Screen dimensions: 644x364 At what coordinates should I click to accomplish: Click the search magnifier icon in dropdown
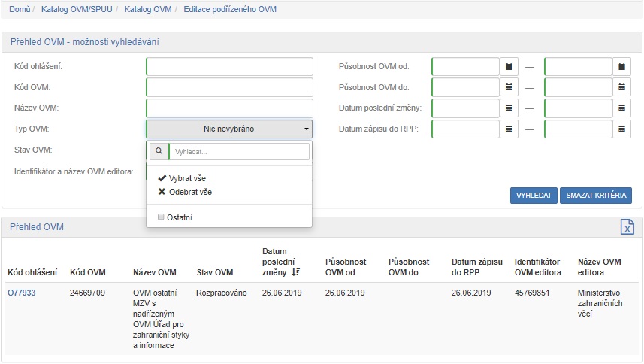(159, 152)
